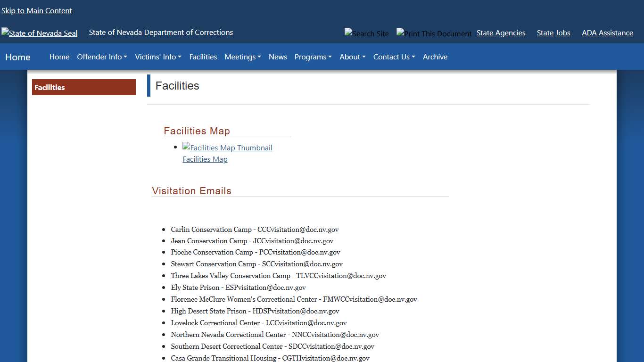
Task: Go to the Archive section
Action: pyautogui.click(x=435, y=57)
